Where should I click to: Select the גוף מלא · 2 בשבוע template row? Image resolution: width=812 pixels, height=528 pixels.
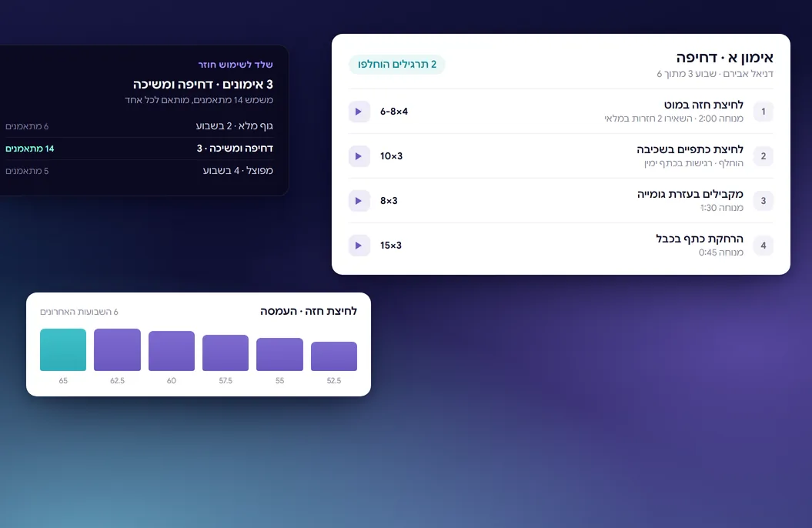139,125
